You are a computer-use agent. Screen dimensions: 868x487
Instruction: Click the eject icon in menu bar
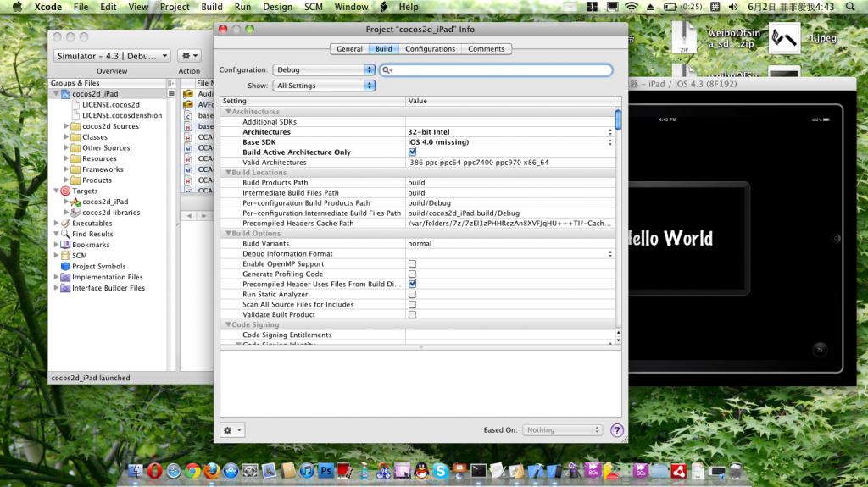pos(650,7)
